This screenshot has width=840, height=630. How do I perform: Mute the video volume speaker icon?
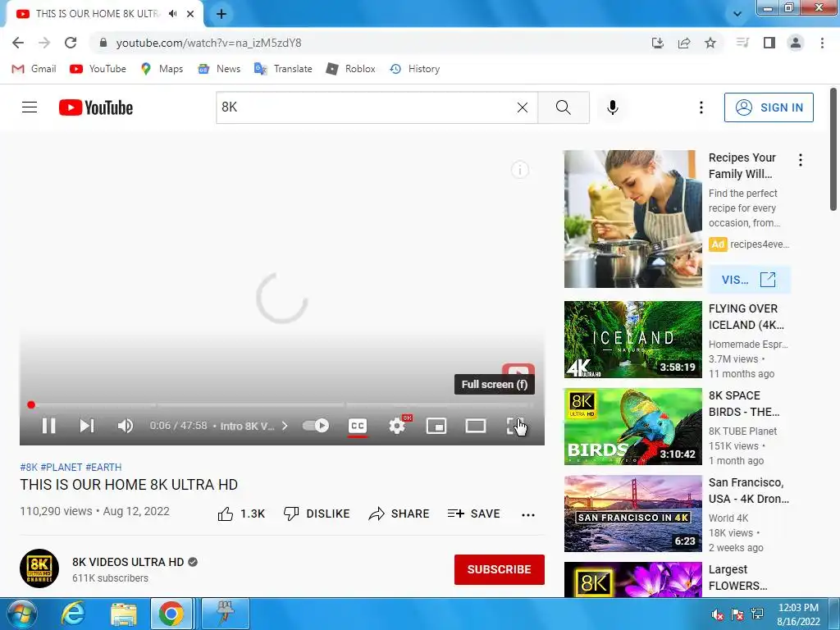click(125, 426)
